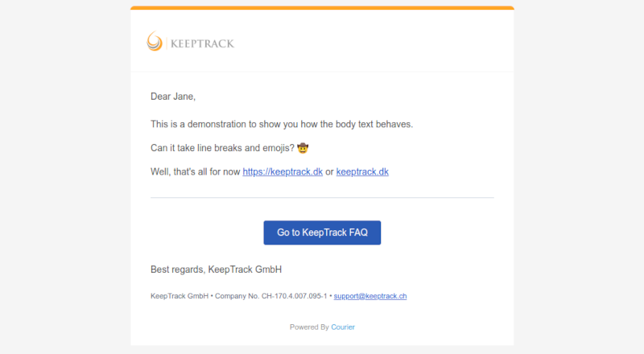Click the Company No. CH-170.4.007.095-1 text

click(271, 296)
